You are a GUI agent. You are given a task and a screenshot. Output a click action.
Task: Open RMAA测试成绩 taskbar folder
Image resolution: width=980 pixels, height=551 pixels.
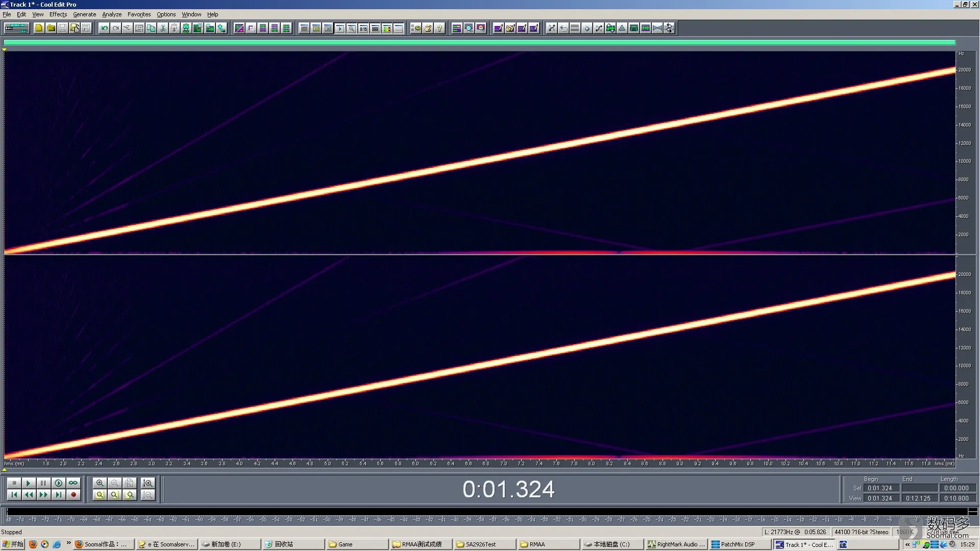point(421,544)
